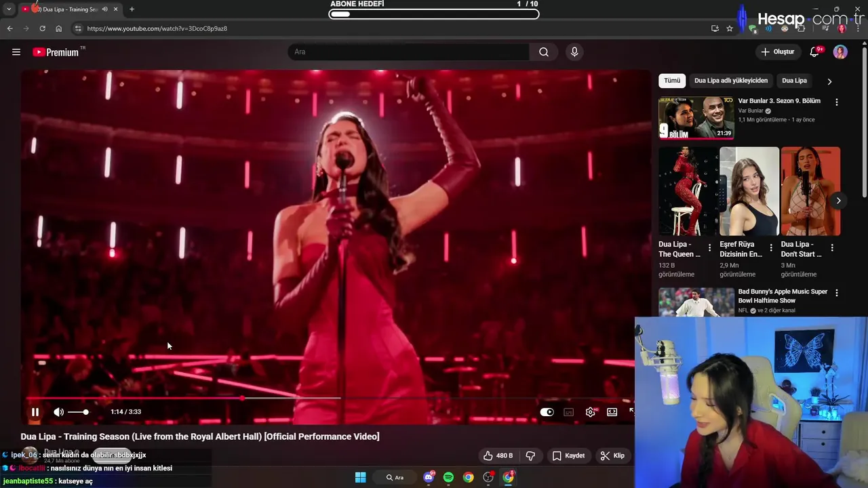This screenshot has width=868, height=488.
Task: Open options for 'Eşref Rüya' short
Action: 771,248
